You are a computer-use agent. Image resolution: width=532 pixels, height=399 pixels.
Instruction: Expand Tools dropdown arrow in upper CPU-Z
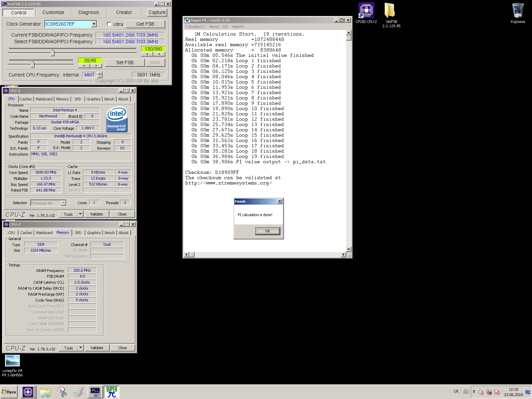(80, 214)
